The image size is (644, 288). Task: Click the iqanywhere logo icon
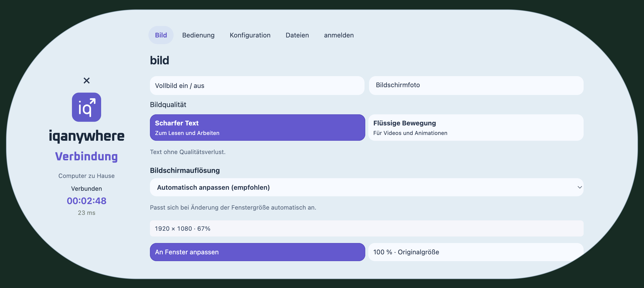(87, 107)
